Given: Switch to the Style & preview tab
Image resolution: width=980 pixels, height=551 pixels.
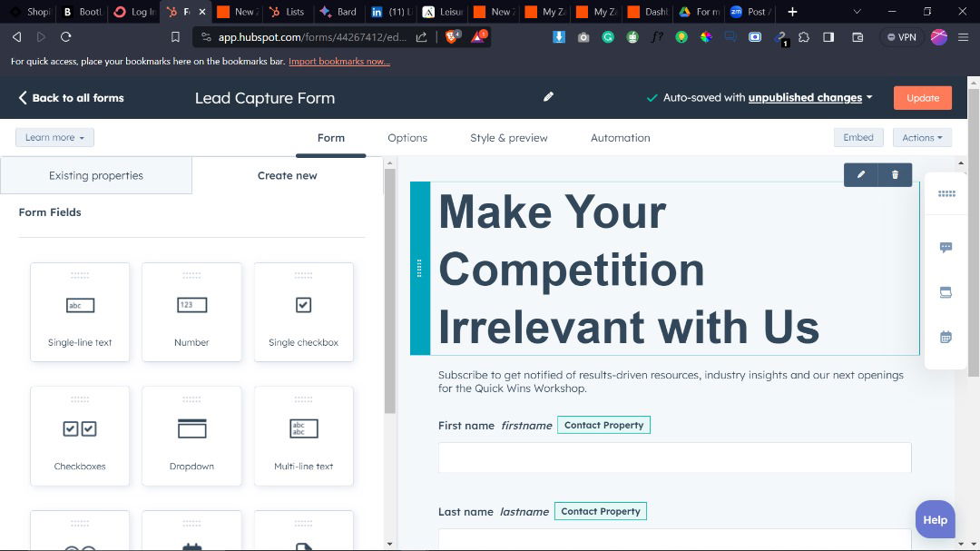Looking at the screenshot, I should click(508, 138).
